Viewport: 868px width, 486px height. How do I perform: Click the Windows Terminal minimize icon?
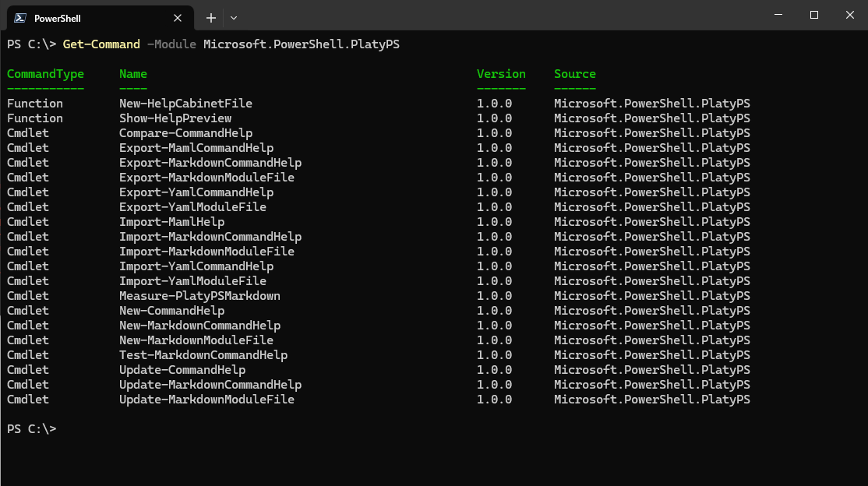point(777,15)
